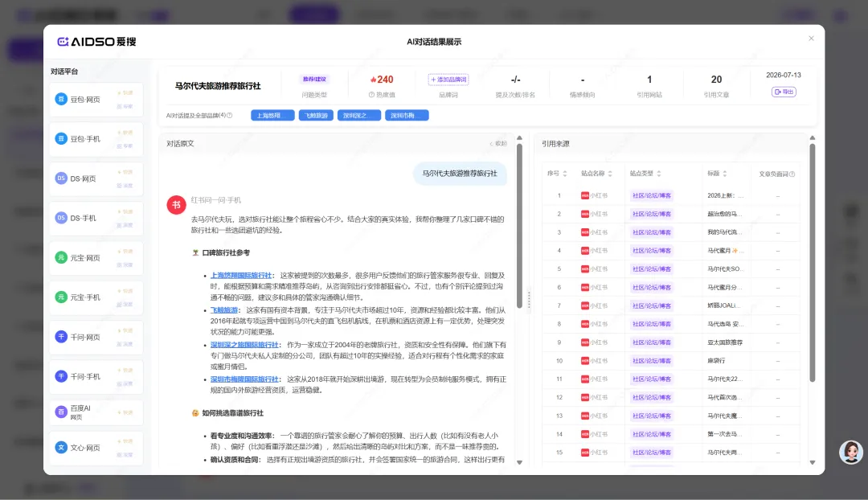Screen dimensions: 868x500
Task: Select the 上海悠翔 brand tag
Action: tap(272, 115)
